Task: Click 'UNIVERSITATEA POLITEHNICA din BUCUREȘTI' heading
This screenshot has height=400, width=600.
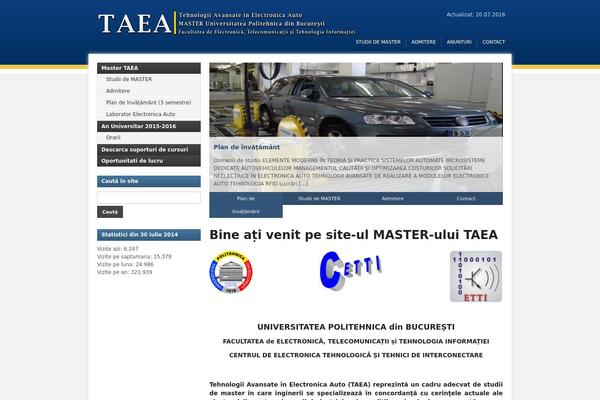Action: point(356,327)
